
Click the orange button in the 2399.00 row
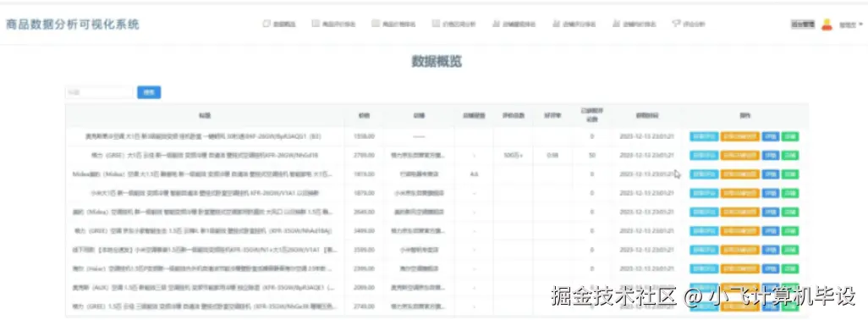[739, 269]
